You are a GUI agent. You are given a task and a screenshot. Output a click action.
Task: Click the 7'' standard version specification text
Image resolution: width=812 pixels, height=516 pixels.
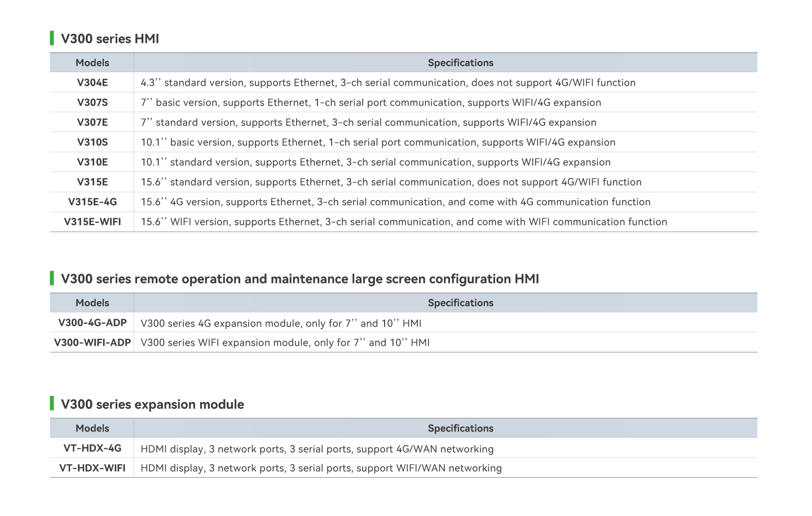[x=369, y=122]
